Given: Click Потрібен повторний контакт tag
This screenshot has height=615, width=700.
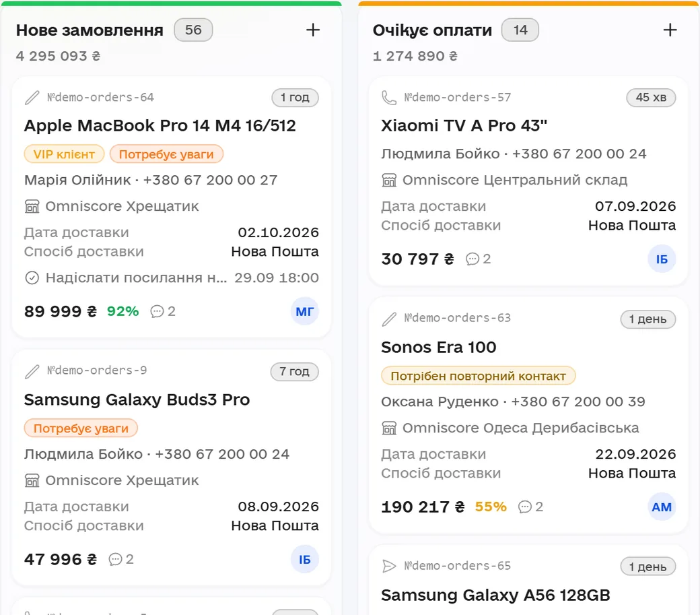Looking at the screenshot, I should (x=478, y=376).
